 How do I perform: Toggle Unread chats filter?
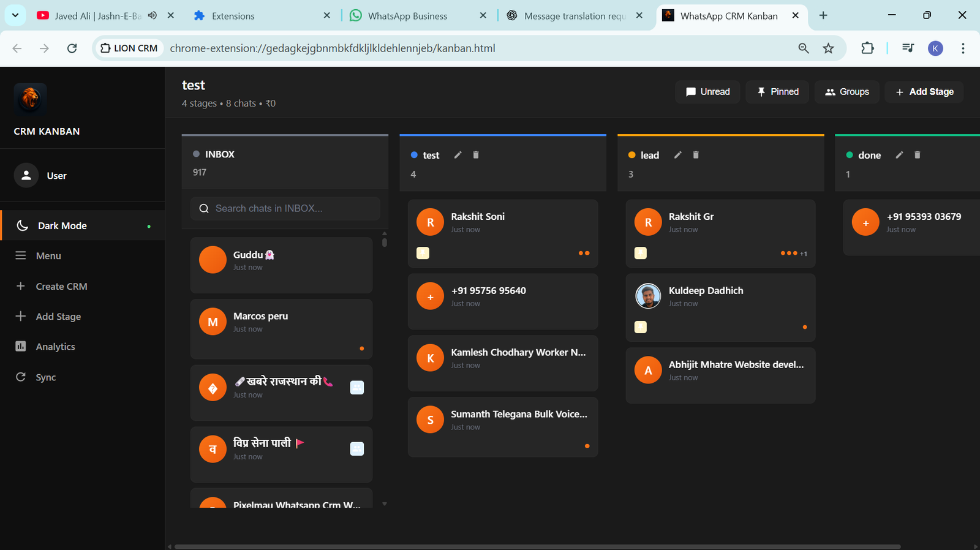point(707,92)
